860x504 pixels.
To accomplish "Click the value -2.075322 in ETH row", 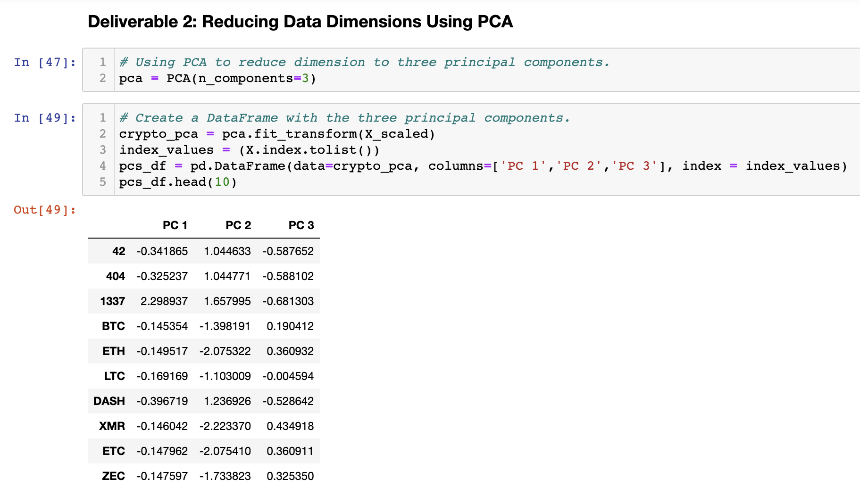I will [225, 351].
